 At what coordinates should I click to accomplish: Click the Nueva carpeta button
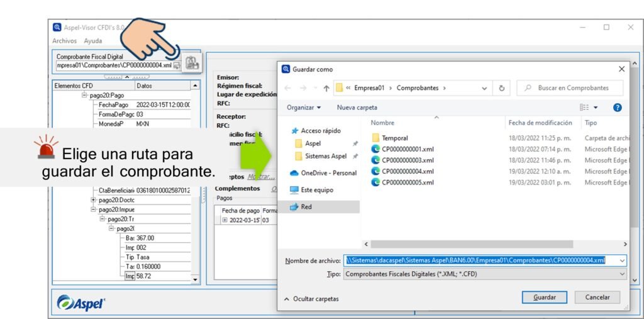(x=357, y=108)
